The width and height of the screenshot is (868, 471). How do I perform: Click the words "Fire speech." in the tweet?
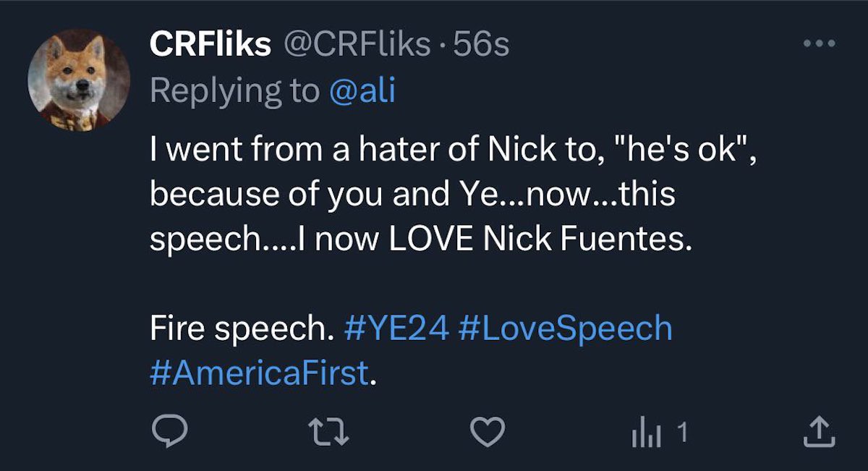point(239,328)
